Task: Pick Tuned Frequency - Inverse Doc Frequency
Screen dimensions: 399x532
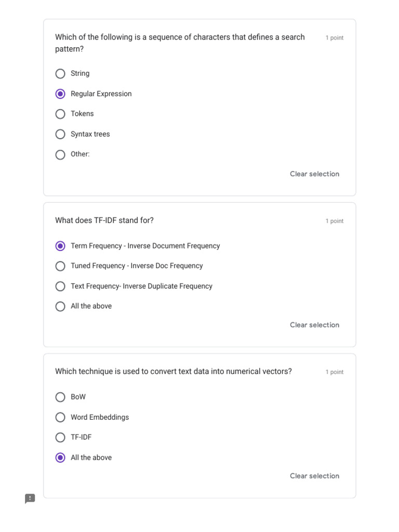Action: click(x=60, y=266)
